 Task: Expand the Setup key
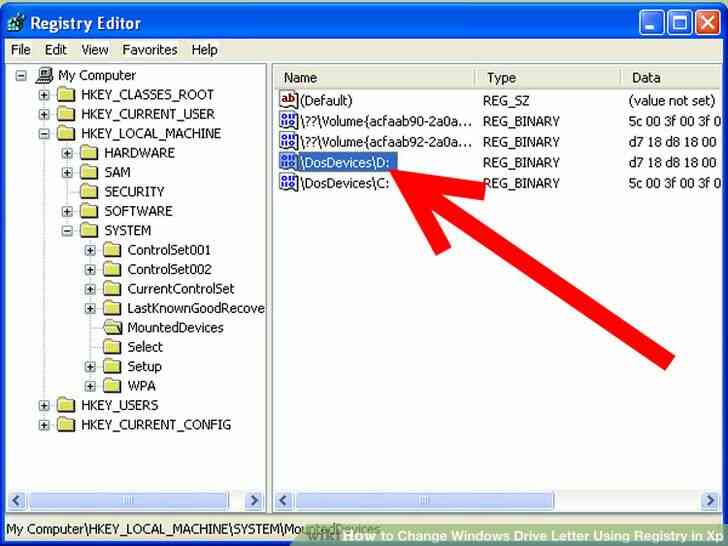point(91,367)
